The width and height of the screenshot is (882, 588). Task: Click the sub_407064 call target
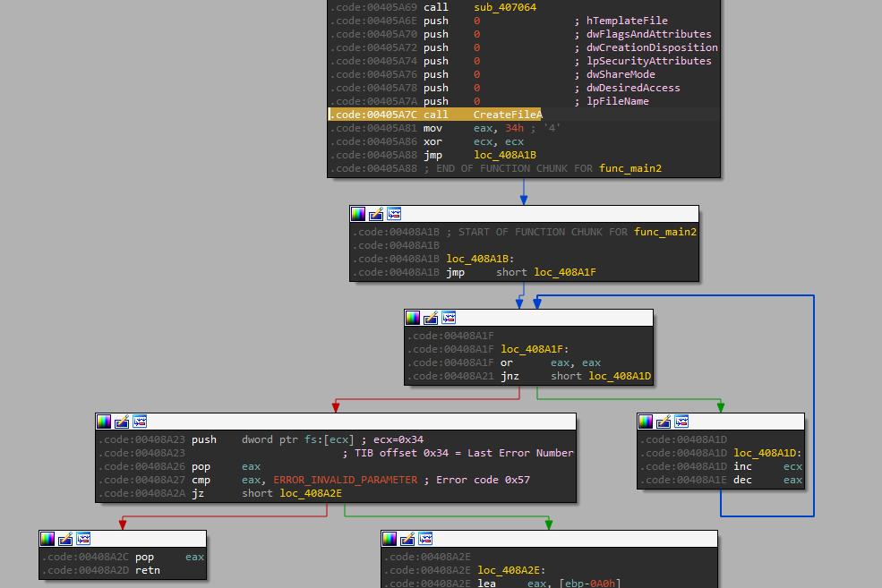click(503, 7)
